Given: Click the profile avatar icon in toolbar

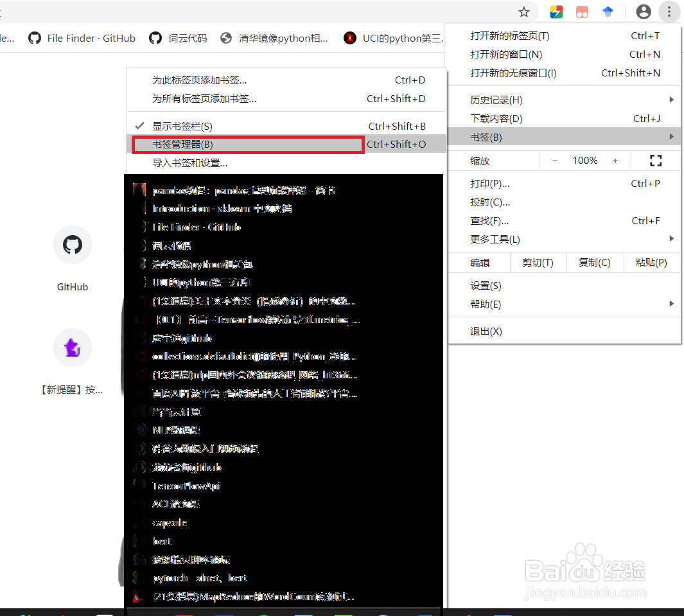Looking at the screenshot, I should [643, 12].
